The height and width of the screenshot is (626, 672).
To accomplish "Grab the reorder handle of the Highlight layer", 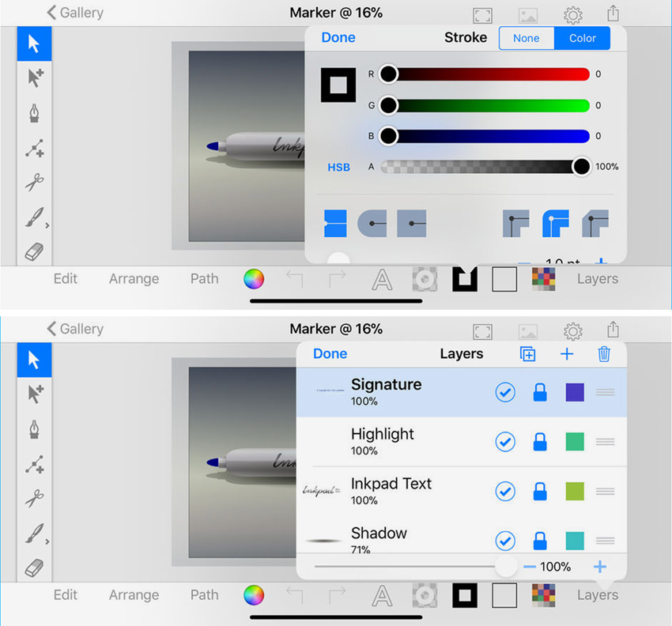I will [x=605, y=442].
